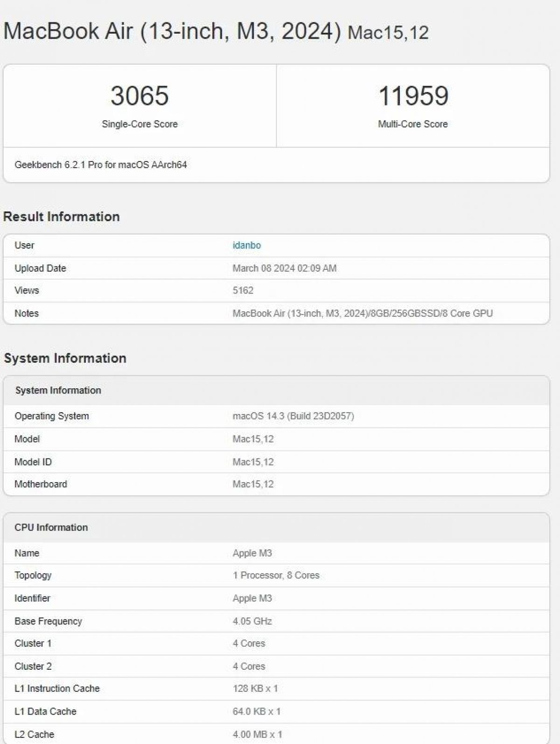Viewport: 560px width, 744px height.
Task: Click the 'Result Information' heading
Action: click(x=62, y=217)
